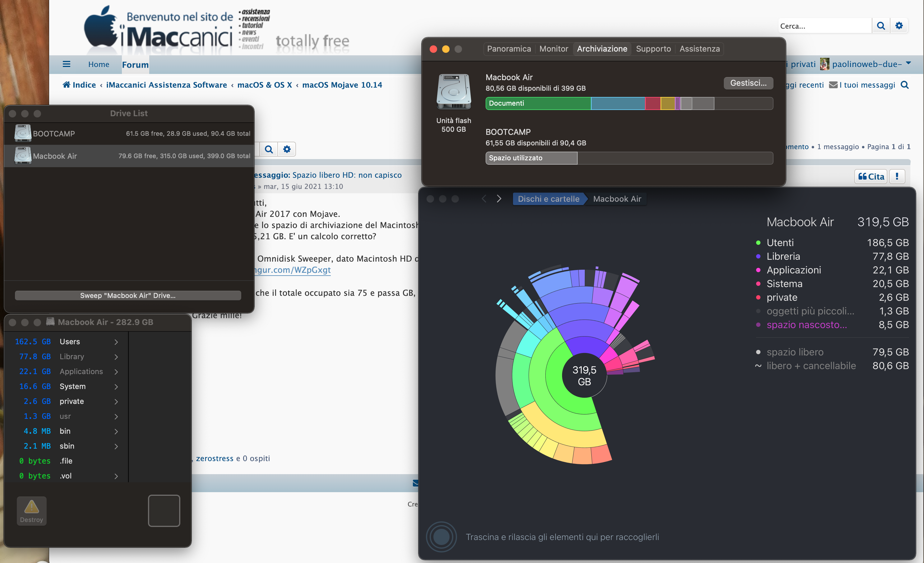Select the .file row in sweeper list
The width and height of the screenshot is (924, 563).
click(x=66, y=461)
